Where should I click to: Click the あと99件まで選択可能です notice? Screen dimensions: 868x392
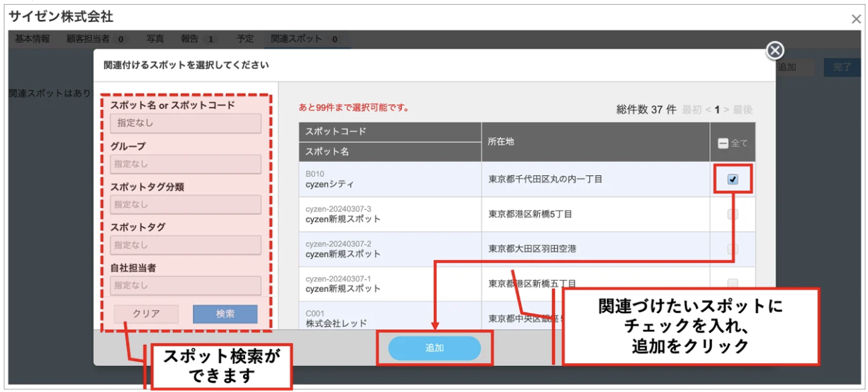click(x=354, y=107)
